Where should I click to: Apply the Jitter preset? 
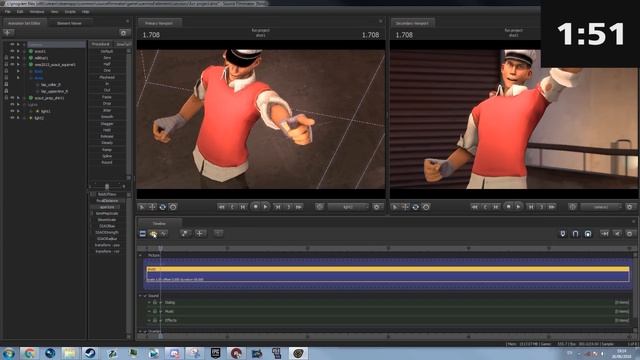coord(107,110)
